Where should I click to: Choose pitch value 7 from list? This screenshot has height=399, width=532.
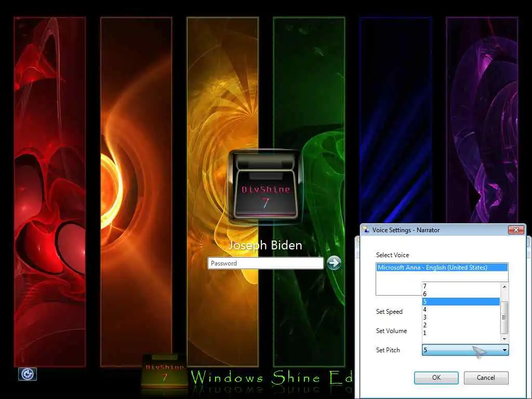[461, 286]
